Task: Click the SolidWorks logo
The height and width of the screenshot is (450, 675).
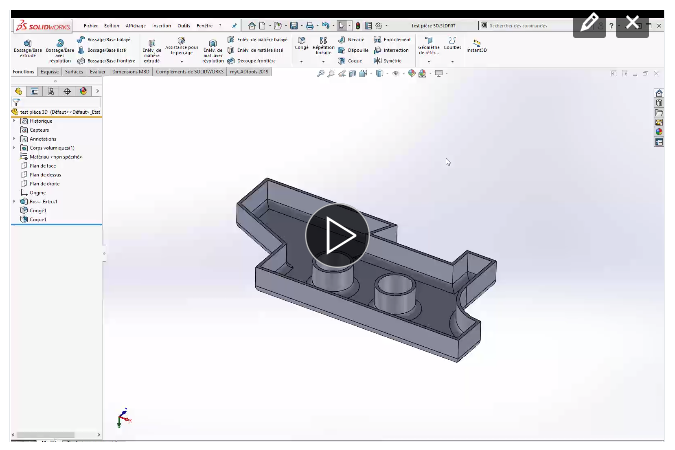Action: click(43, 26)
